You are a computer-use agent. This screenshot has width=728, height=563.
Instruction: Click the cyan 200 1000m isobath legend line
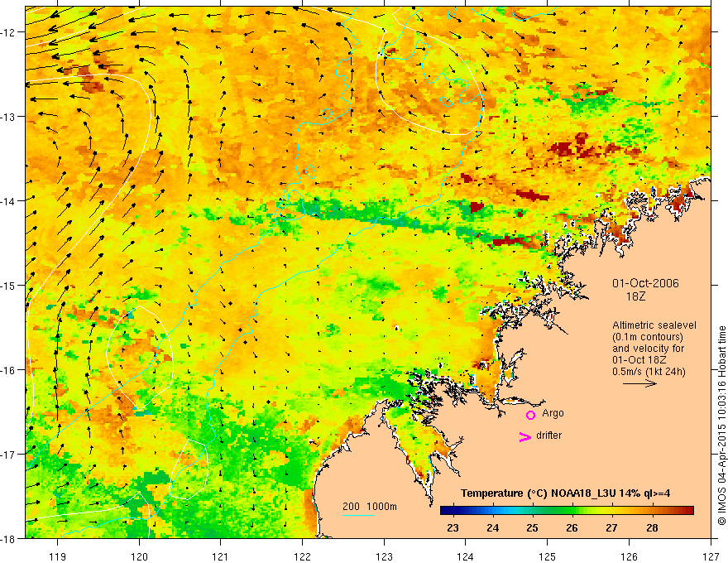point(359,515)
